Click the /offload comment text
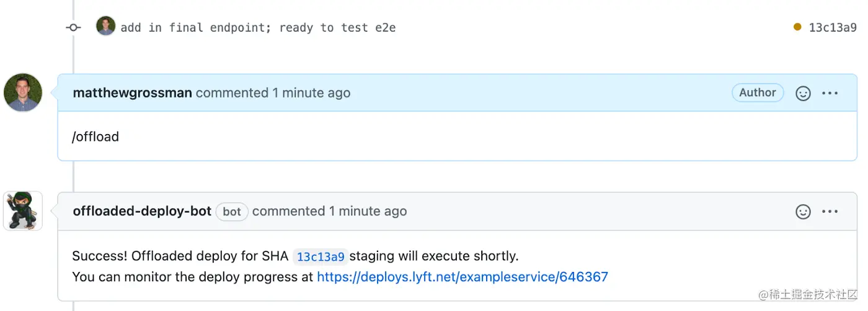This screenshot has height=311, width=868. pyautogui.click(x=95, y=137)
